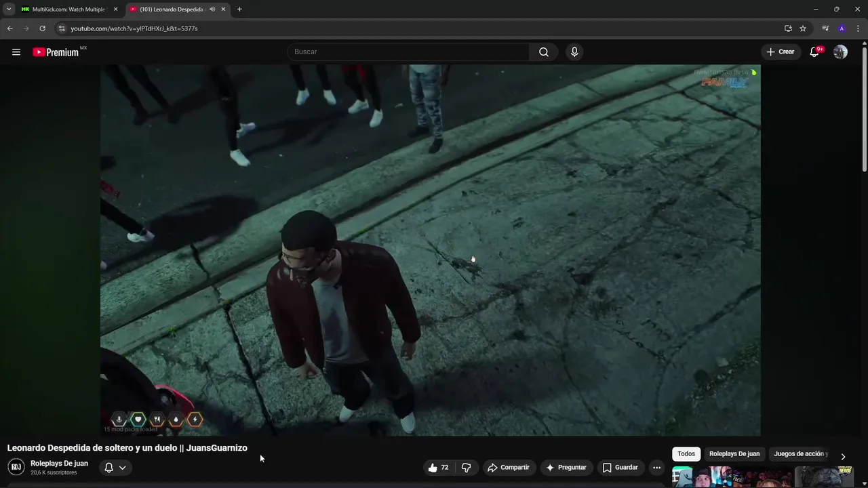Open a new browser tab

239,9
